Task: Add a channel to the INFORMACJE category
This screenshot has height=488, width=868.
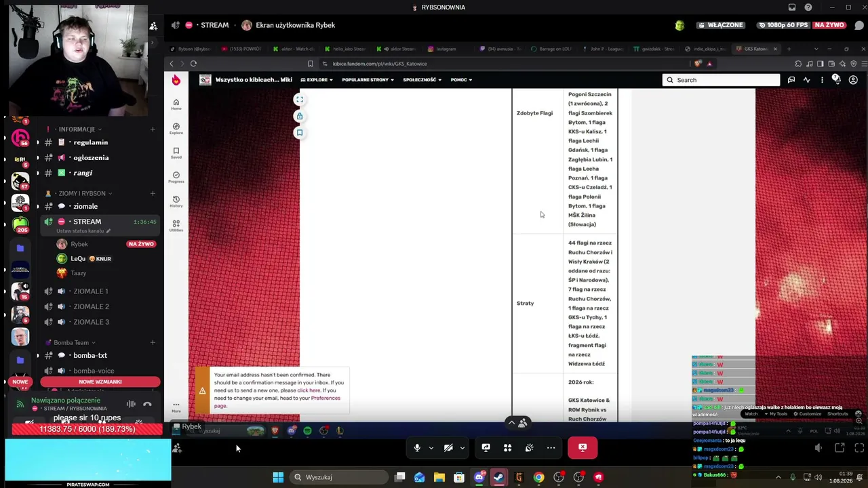Action: [153, 129]
